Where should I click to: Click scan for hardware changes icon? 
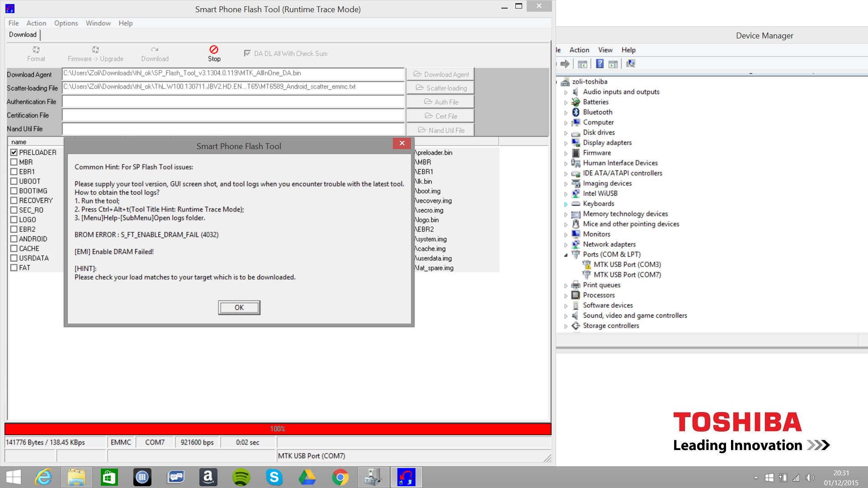click(x=631, y=64)
